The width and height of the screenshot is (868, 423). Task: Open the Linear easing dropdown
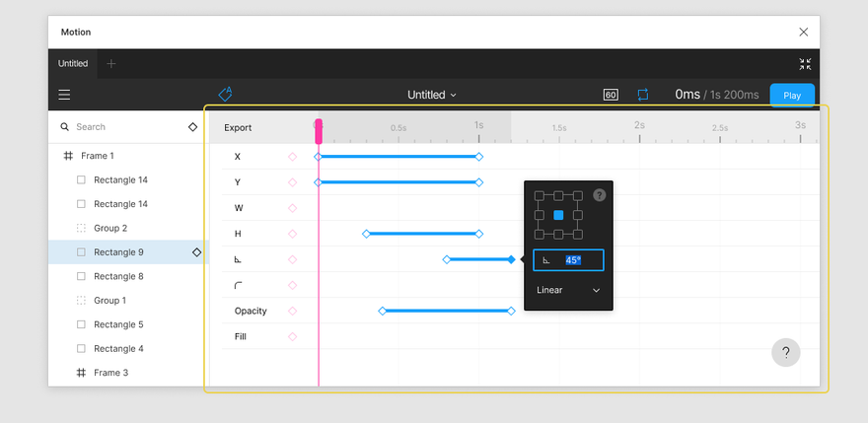point(568,291)
